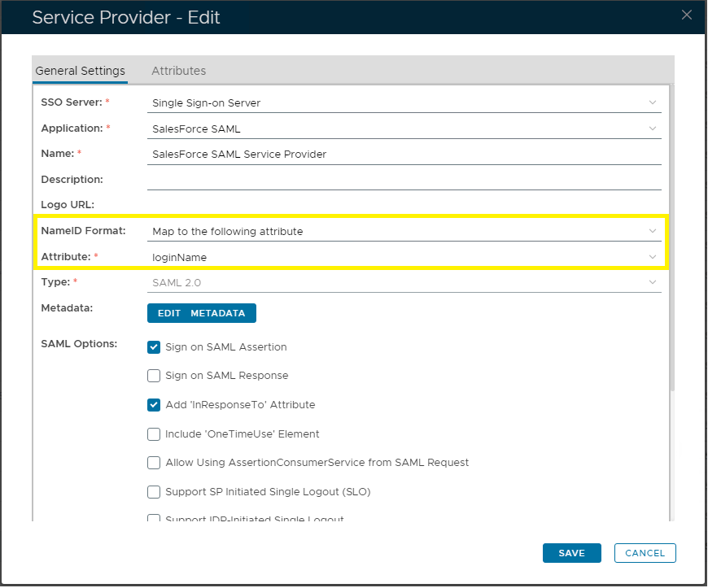This screenshot has width=708, height=588.
Task: Uncheck Add 'InResponseTo' Attribute
Action: click(154, 405)
